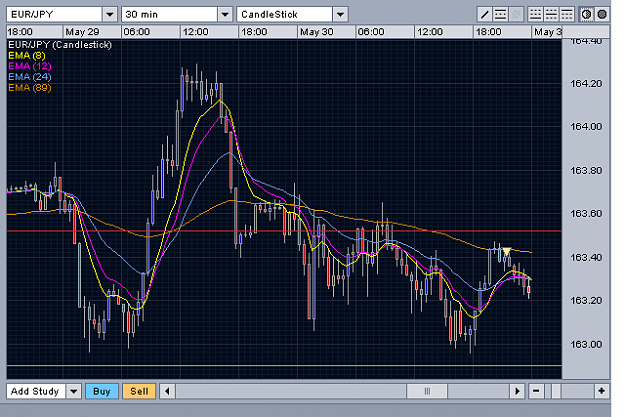Click the 163.20 price axis label
This screenshot has width=625, height=417.
tap(586, 301)
